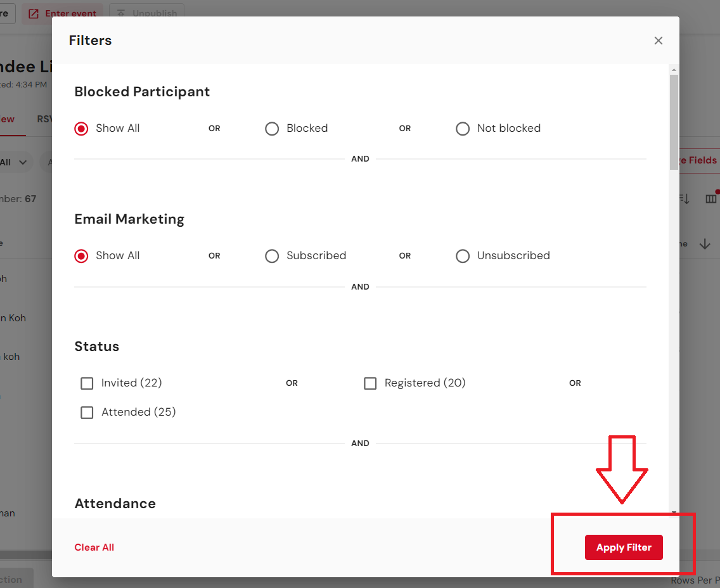The image size is (720, 588).
Task: Close the Filters dialog with the X icon
Action: pos(659,41)
